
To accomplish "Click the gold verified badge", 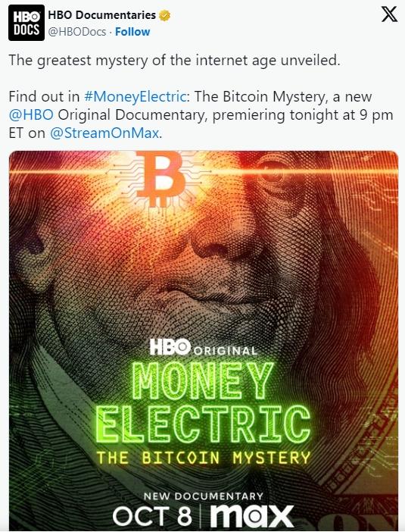I will (x=164, y=15).
